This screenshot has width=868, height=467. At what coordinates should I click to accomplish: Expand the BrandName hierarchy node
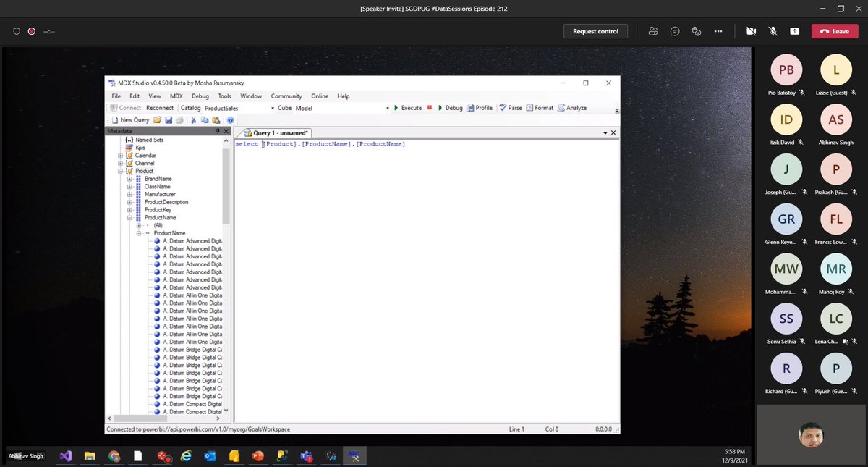[129, 179]
